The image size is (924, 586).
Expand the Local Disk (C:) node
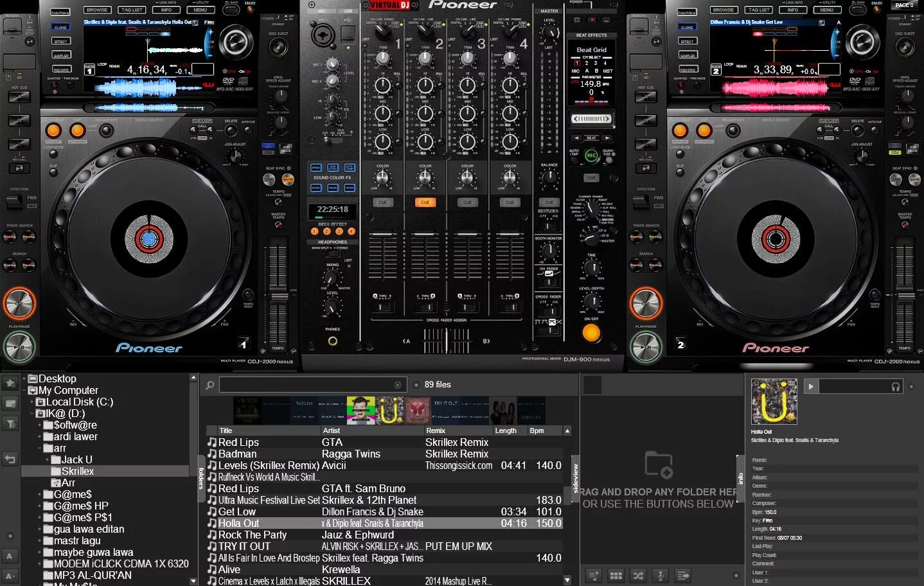(32, 402)
